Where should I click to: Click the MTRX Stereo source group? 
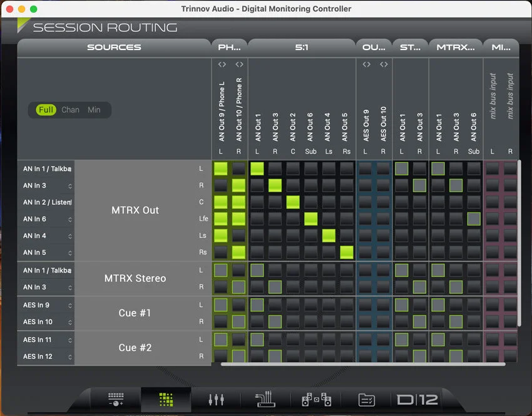135,278
